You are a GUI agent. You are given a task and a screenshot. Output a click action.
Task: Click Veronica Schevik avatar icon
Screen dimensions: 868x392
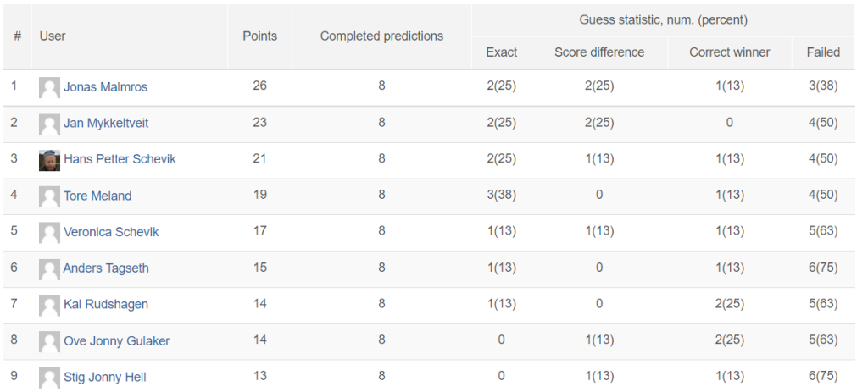49,233
